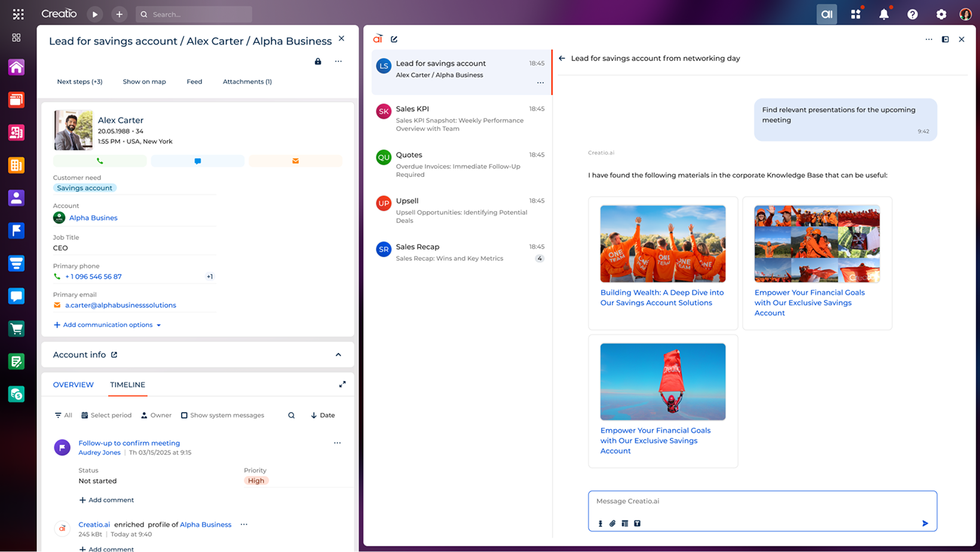Open the Creatio.ai assistant panel
The height and width of the screenshot is (552, 980).
(826, 14)
